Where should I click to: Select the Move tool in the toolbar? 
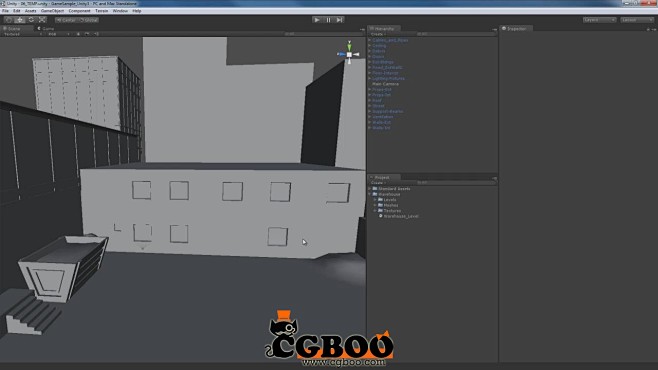tap(20, 20)
